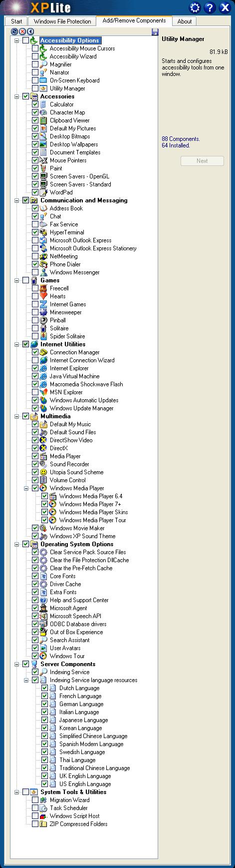
Task: Click the Spider Solitaire icon
Action: tap(44, 336)
